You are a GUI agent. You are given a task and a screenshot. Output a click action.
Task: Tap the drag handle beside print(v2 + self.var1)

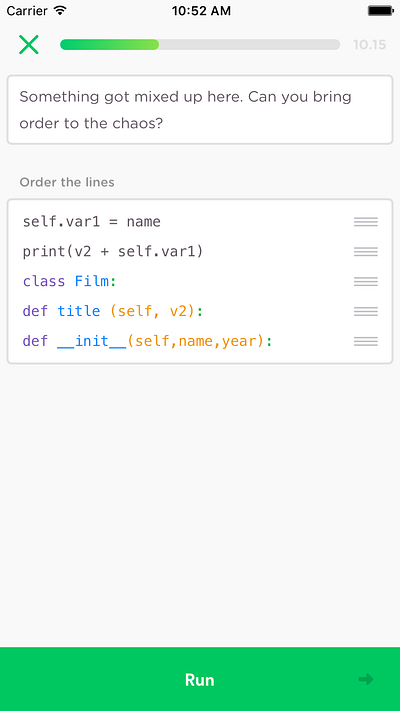pyautogui.click(x=366, y=252)
